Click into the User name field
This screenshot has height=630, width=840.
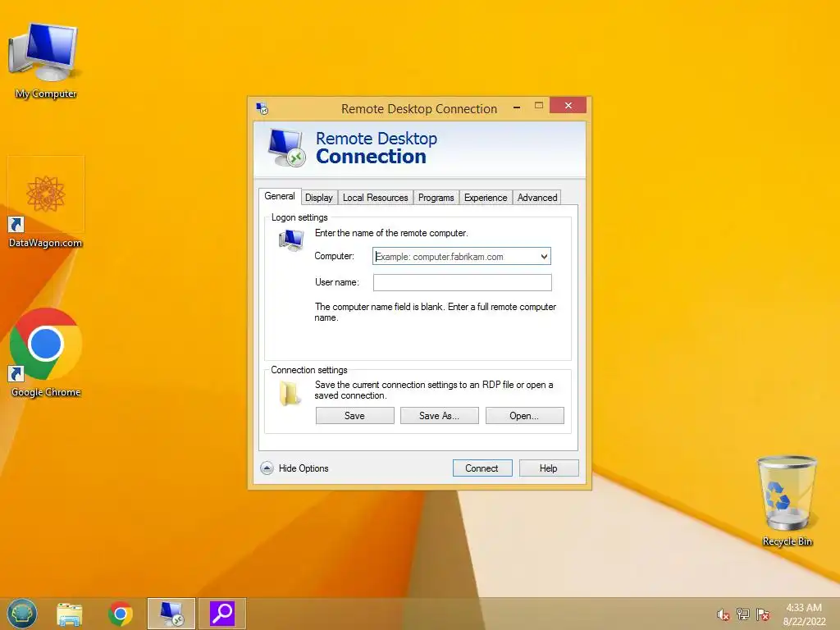tap(463, 282)
